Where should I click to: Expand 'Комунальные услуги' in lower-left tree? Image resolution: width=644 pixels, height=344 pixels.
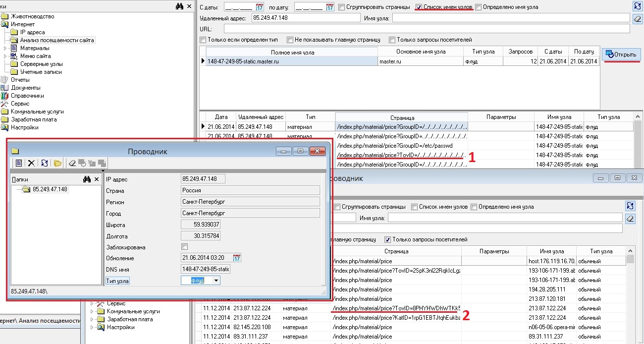[93, 311]
